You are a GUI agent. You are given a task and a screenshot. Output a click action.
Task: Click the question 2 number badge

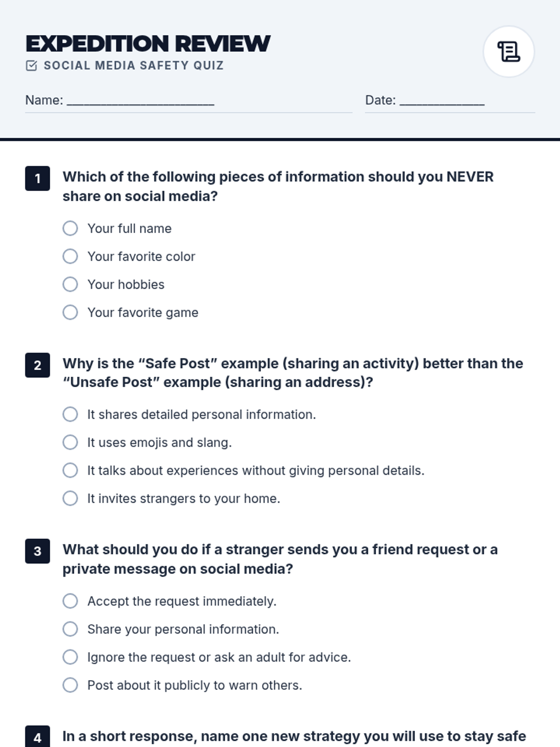pyautogui.click(x=37, y=365)
